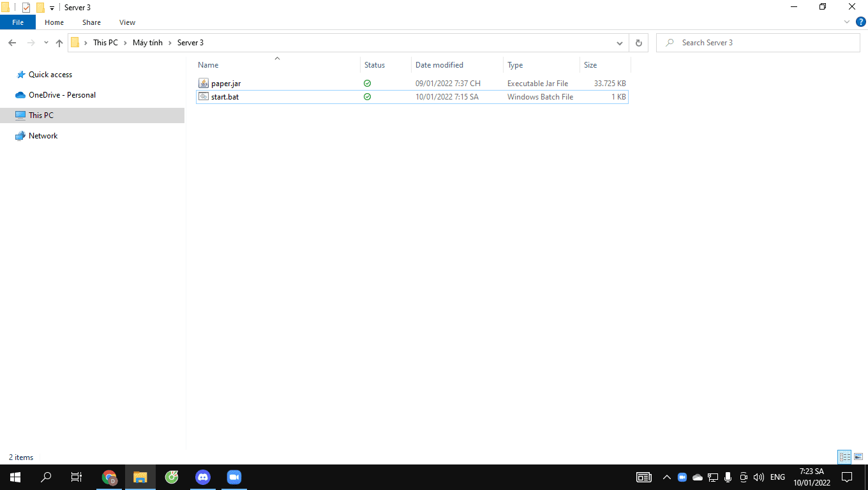Click the New Folder icon in Quick Access Toolbar
The height and width of the screenshot is (490, 868).
40,7
